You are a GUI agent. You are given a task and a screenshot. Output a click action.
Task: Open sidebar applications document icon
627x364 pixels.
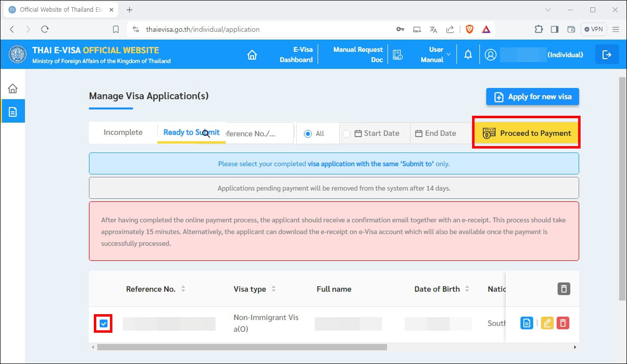(x=13, y=111)
